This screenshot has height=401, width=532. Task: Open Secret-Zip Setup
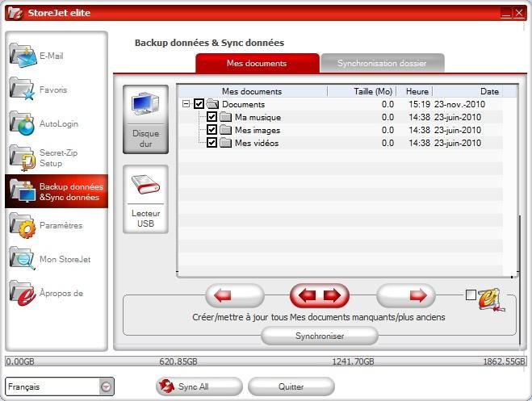point(23,157)
